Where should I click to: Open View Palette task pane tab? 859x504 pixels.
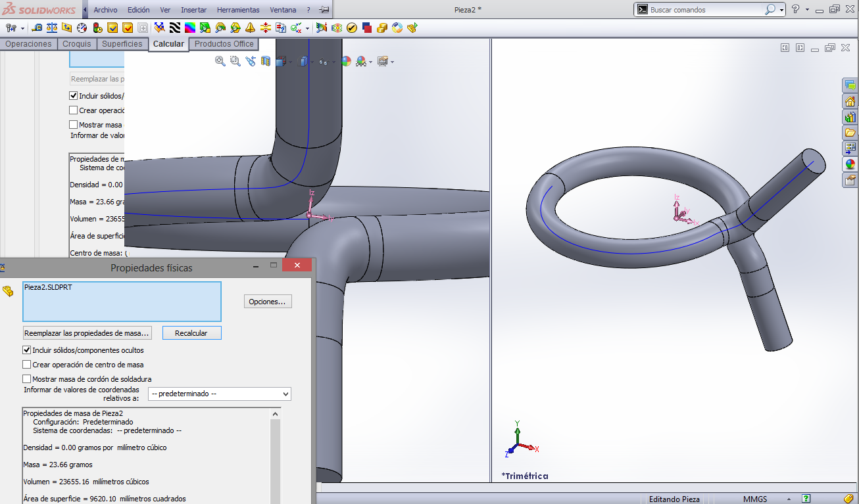click(x=850, y=149)
